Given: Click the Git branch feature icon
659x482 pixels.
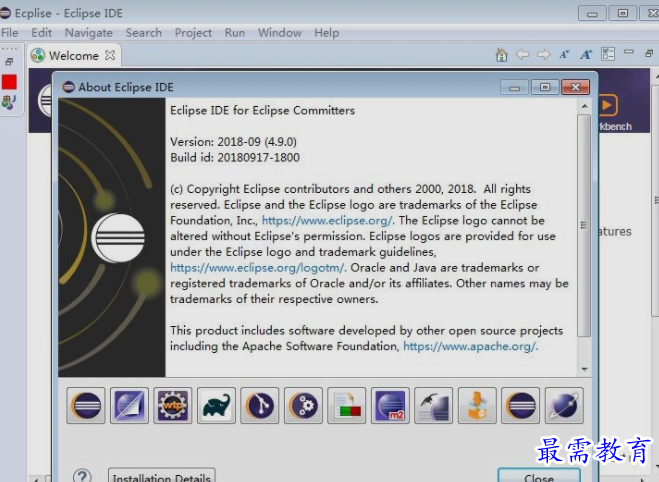Looking at the screenshot, I should coord(260,406).
